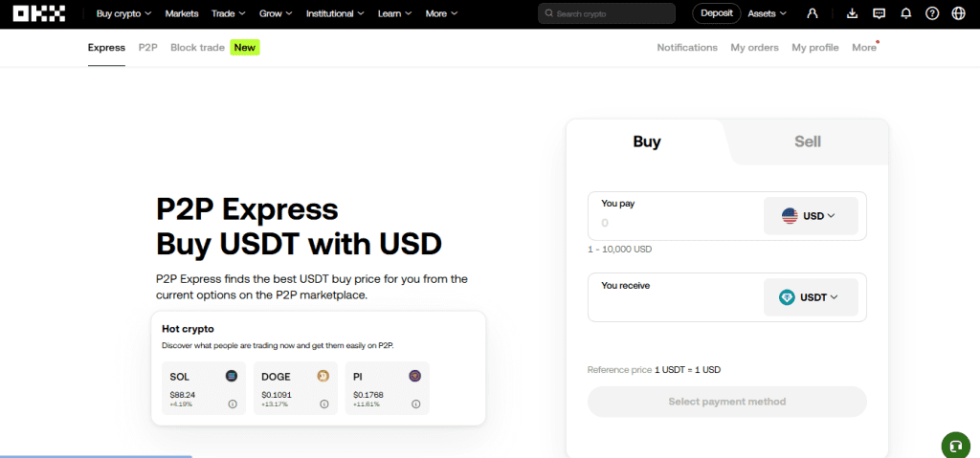Image resolution: width=980 pixels, height=458 pixels.
Task: Click the PI coin icon
Action: pos(415,376)
